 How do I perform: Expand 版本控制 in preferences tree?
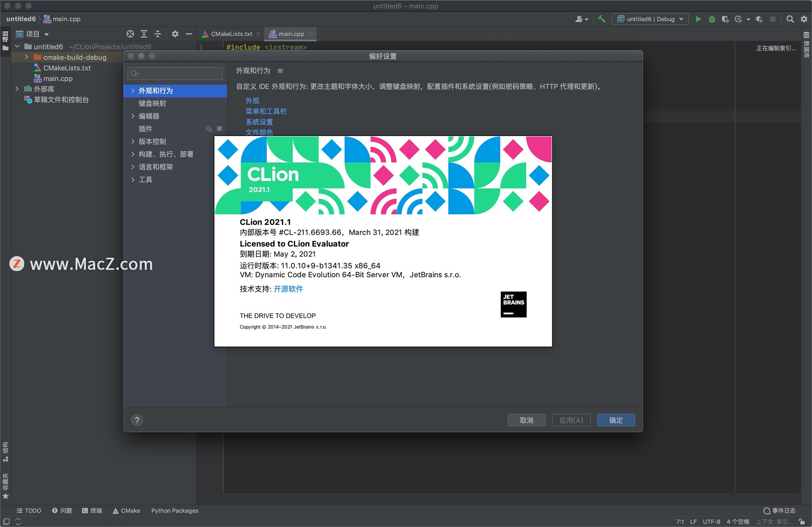click(x=133, y=141)
